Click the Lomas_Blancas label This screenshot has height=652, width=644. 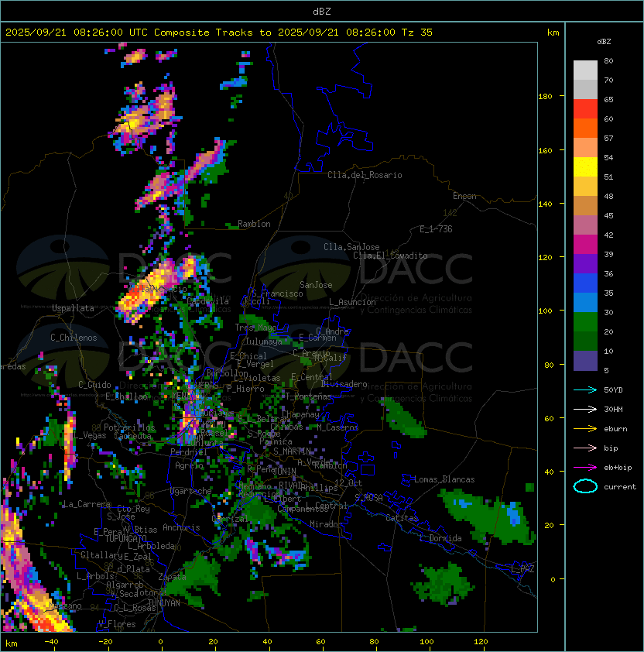pos(444,479)
